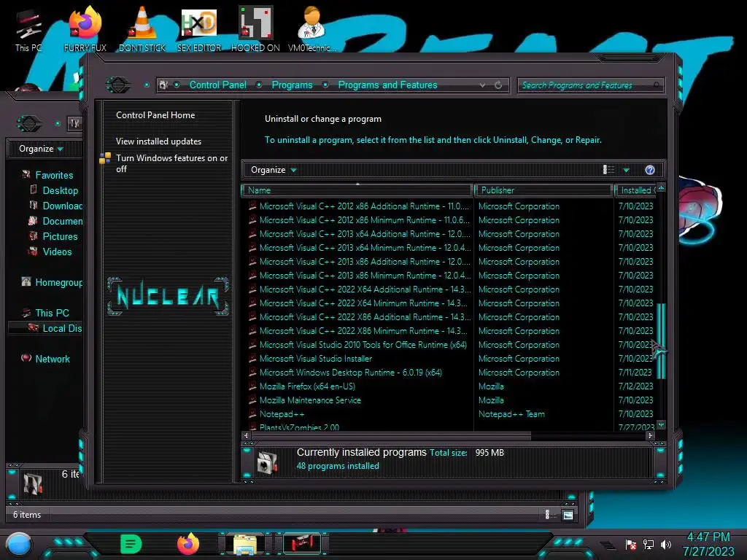Open the view options dropdown arrow

tap(626, 170)
